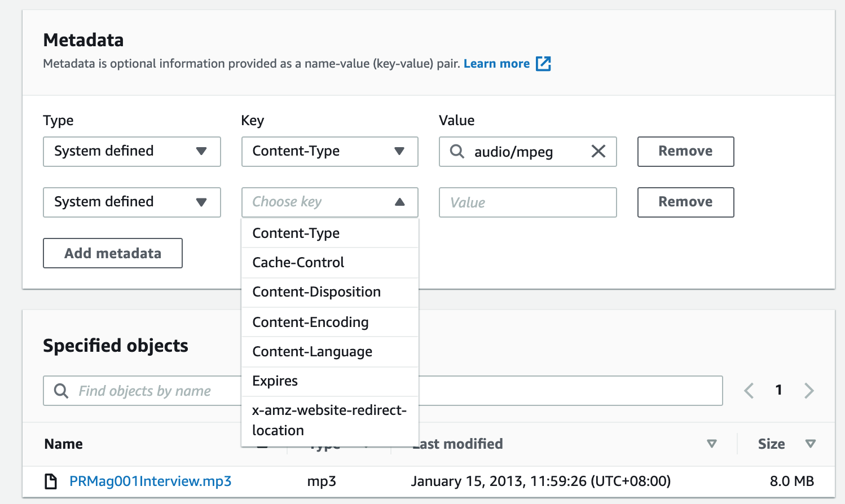Image resolution: width=845 pixels, height=504 pixels.
Task: Sort by the Size column triangle
Action: [811, 444]
